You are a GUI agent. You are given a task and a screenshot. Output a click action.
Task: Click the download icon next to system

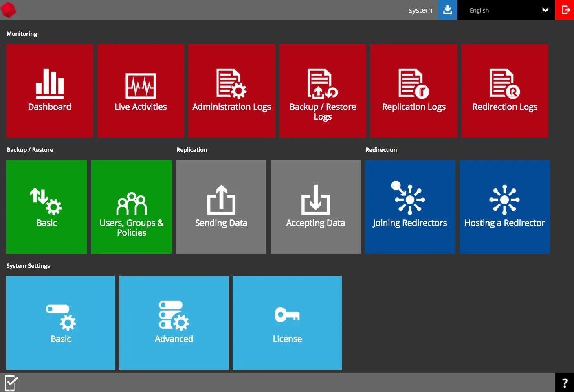tap(447, 10)
